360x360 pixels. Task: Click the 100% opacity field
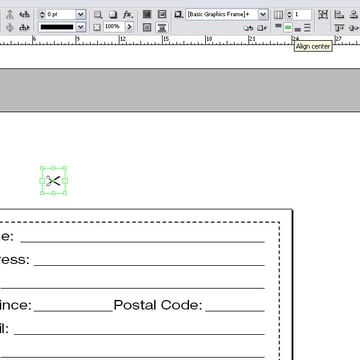click(114, 27)
